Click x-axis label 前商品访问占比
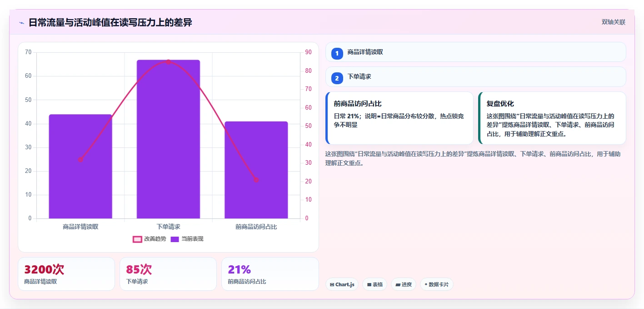The height and width of the screenshot is (309, 644). click(x=256, y=227)
